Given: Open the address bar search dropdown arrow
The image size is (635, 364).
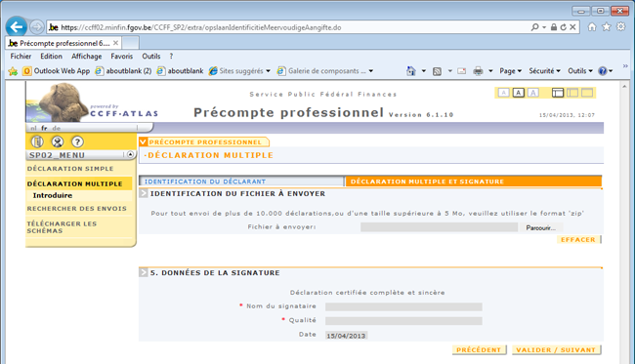Looking at the screenshot, I should tap(544, 27).
